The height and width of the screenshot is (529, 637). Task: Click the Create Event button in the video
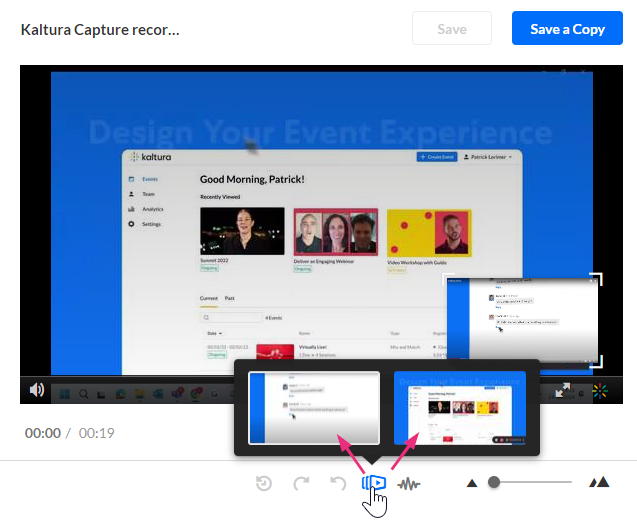pyautogui.click(x=436, y=157)
